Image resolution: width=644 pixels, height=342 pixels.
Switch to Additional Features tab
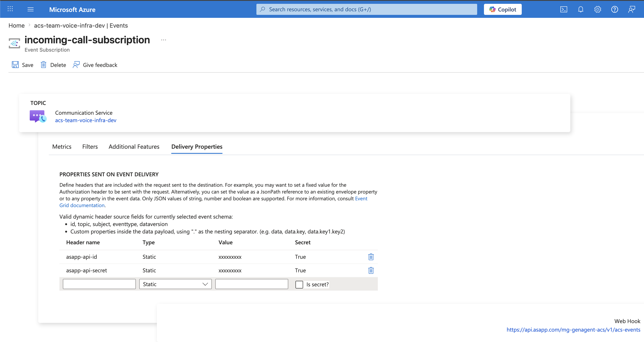click(x=134, y=147)
